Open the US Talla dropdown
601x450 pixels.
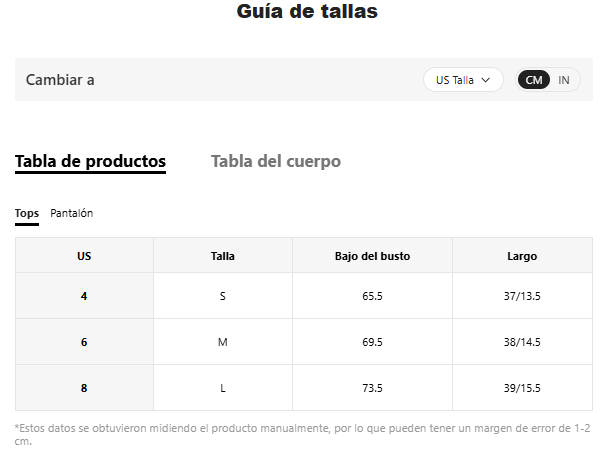463,80
